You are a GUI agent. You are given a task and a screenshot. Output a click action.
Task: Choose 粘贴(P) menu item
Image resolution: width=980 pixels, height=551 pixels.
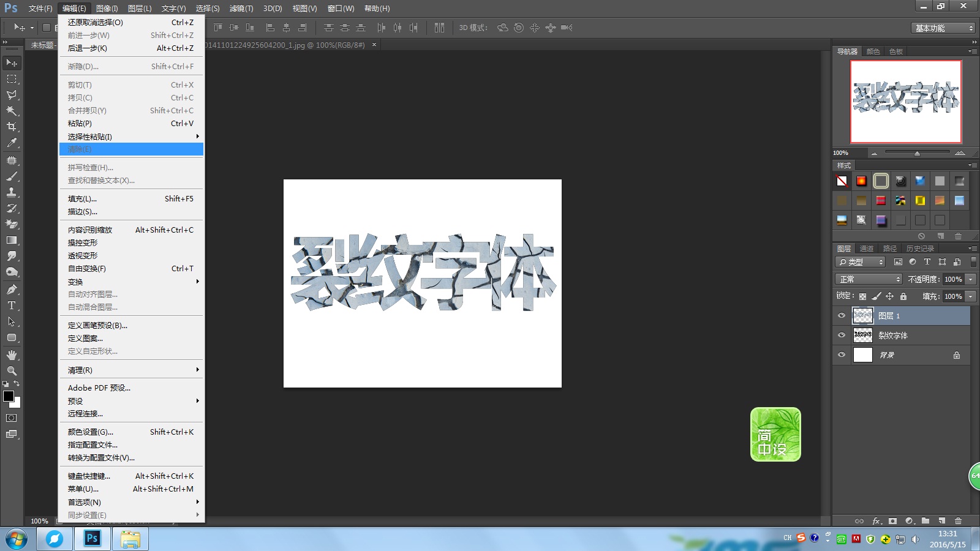point(131,124)
